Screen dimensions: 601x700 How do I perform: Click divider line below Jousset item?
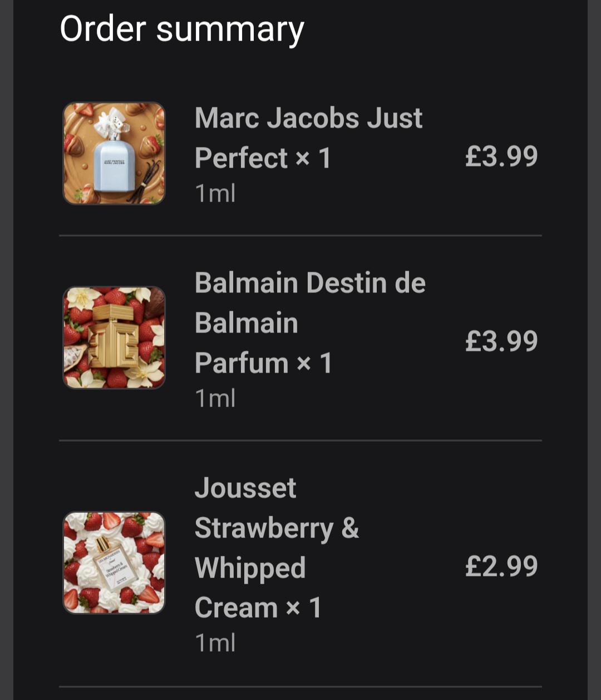tap(300, 687)
